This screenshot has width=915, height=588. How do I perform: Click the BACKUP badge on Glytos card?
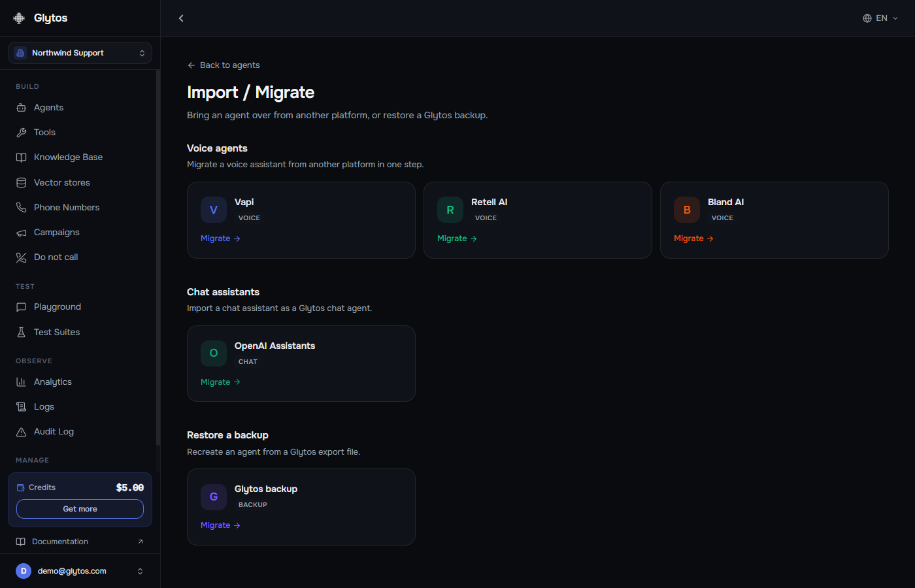click(x=252, y=504)
